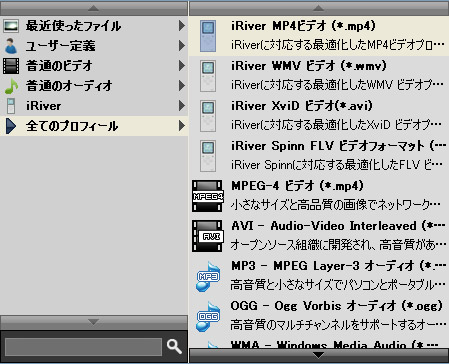Open the ユーザー定義 category
The height and width of the screenshot is (364, 449).
94,46
